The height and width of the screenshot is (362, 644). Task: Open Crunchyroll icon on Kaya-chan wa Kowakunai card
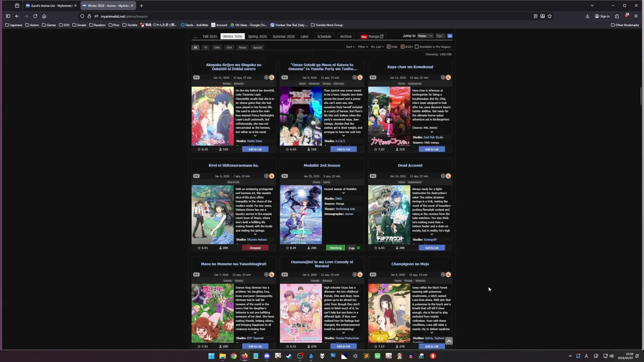coord(448,77)
